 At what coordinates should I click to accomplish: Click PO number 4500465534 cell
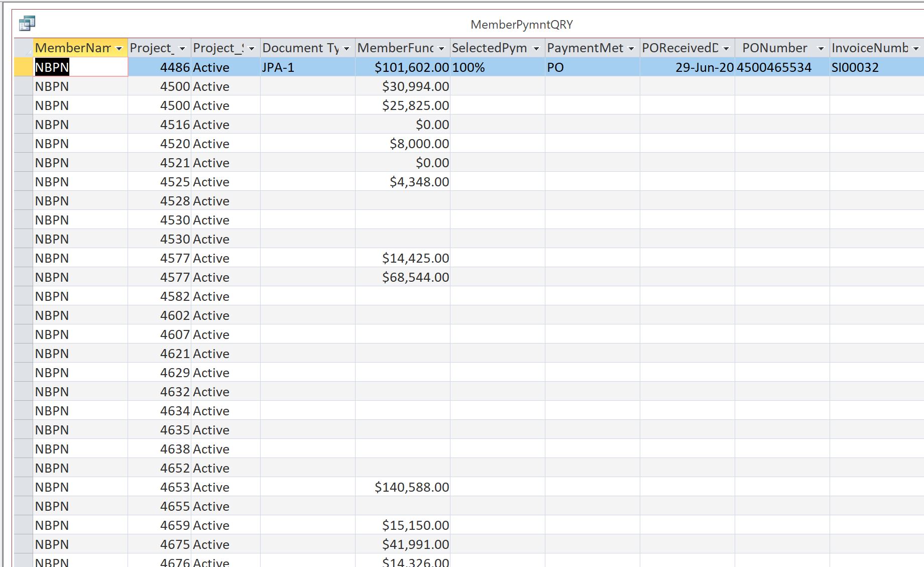tap(782, 67)
